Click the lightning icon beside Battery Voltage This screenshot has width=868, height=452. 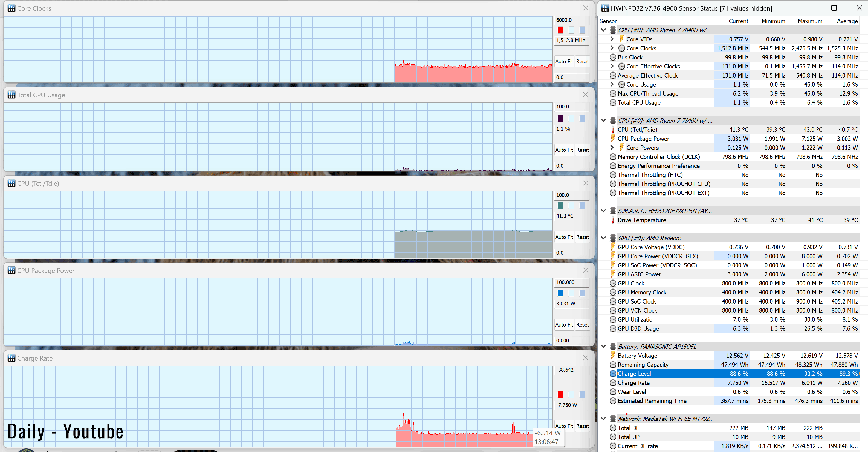point(613,355)
